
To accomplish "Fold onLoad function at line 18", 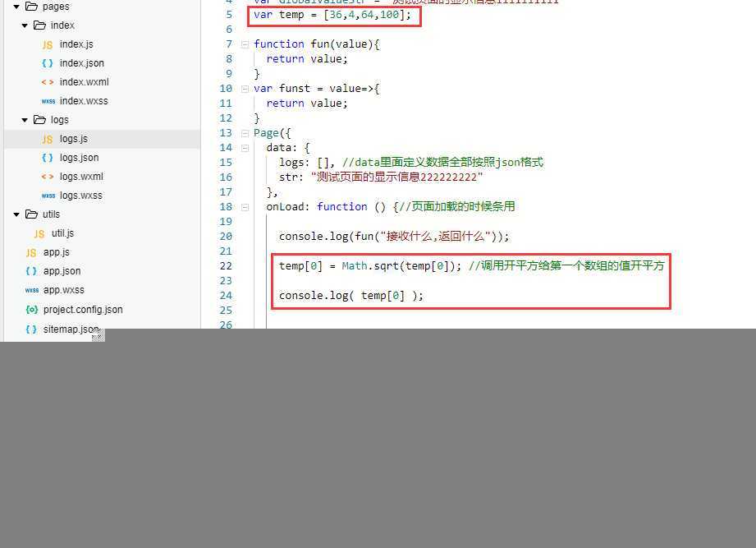I will click(245, 207).
